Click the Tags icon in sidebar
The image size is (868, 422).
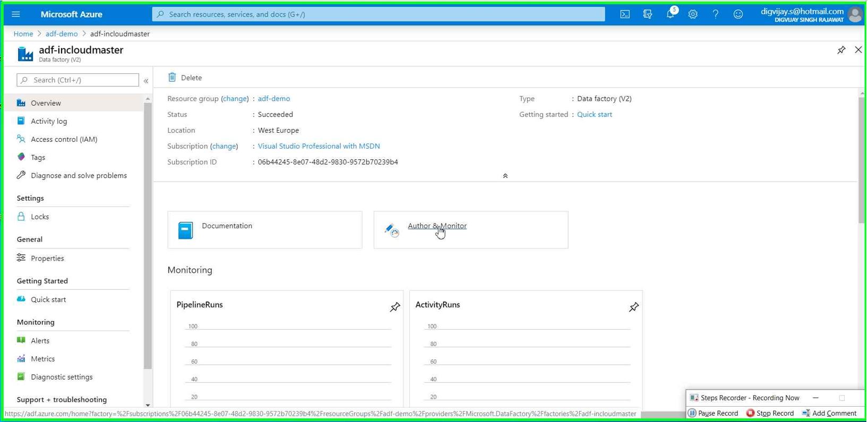pyautogui.click(x=21, y=157)
